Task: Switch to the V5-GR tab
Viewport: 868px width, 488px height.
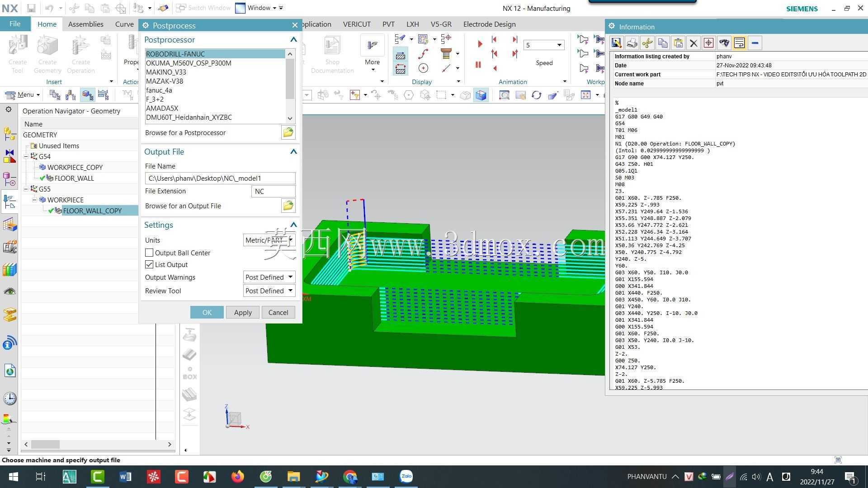Action: 441,24
